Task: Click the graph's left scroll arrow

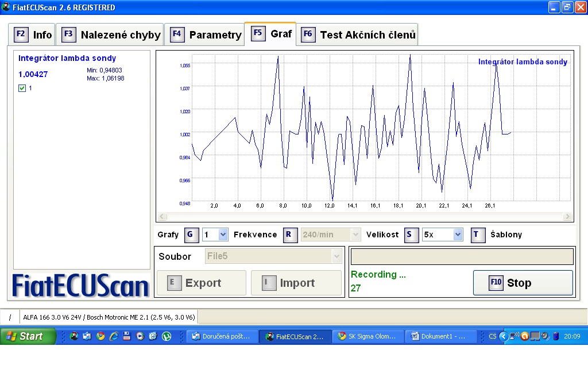Action: click(x=162, y=217)
